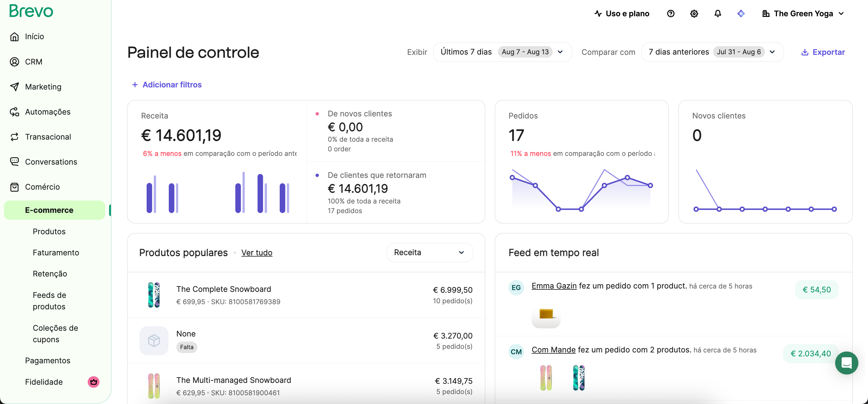Expand the 7 dias anteriores comparison dropdown
This screenshot has height=404, width=868.
(x=712, y=52)
